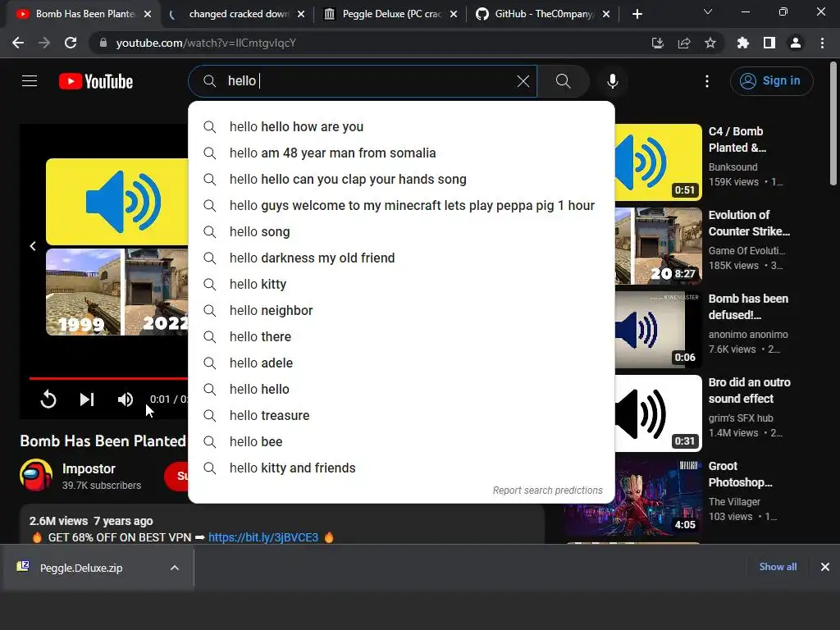Choose the 'hello adele' suggestion
The width and height of the screenshot is (840, 630).
coord(401,363)
